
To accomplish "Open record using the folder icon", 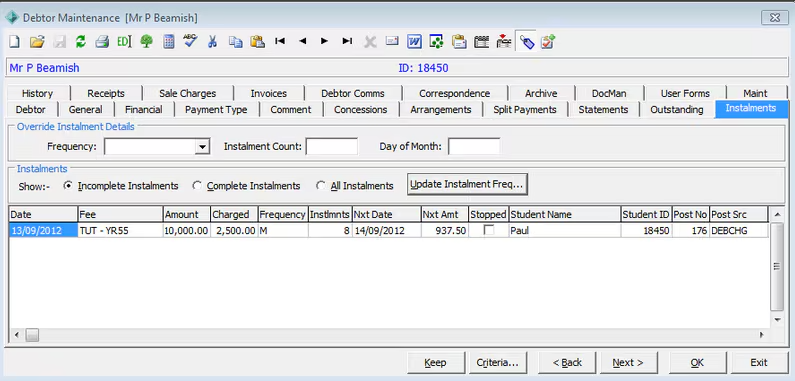I will tap(37, 42).
